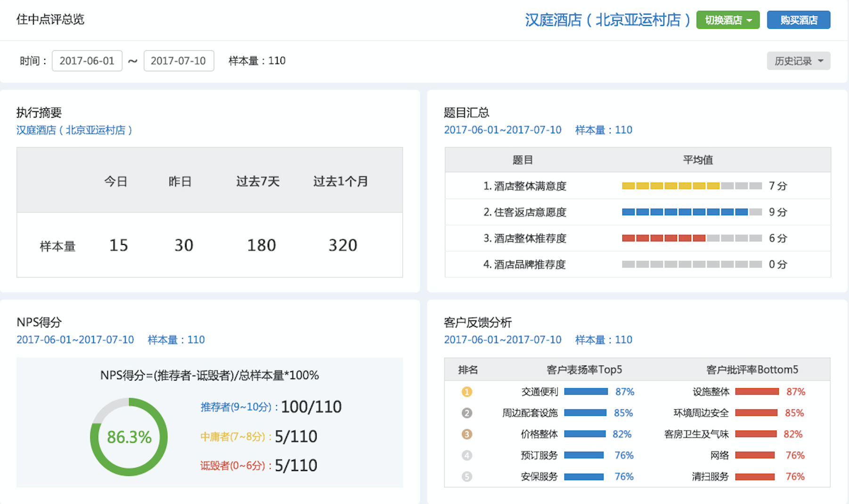Click the 预订服务 praise row

click(x=577, y=455)
